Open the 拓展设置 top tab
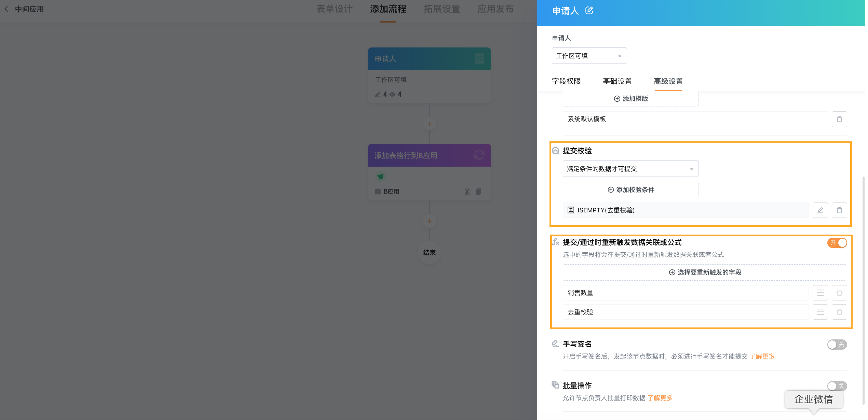868x420 pixels. pyautogui.click(x=442, y=9)
